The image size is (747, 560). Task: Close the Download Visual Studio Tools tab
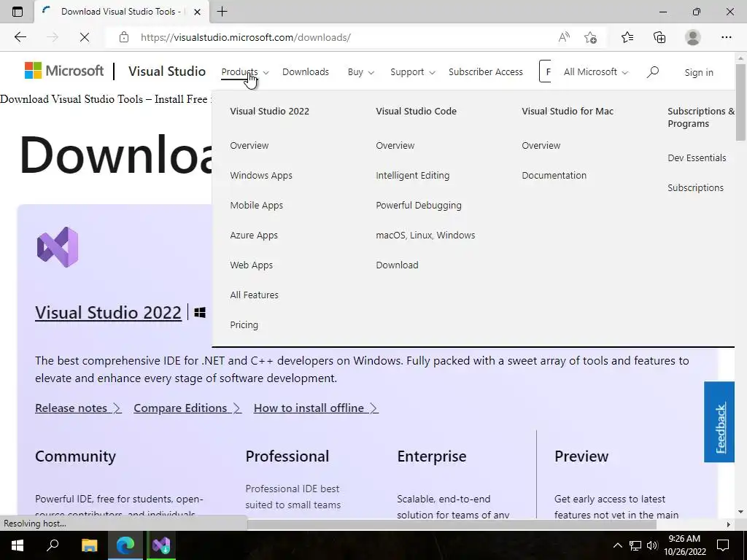tap(197, 12)
